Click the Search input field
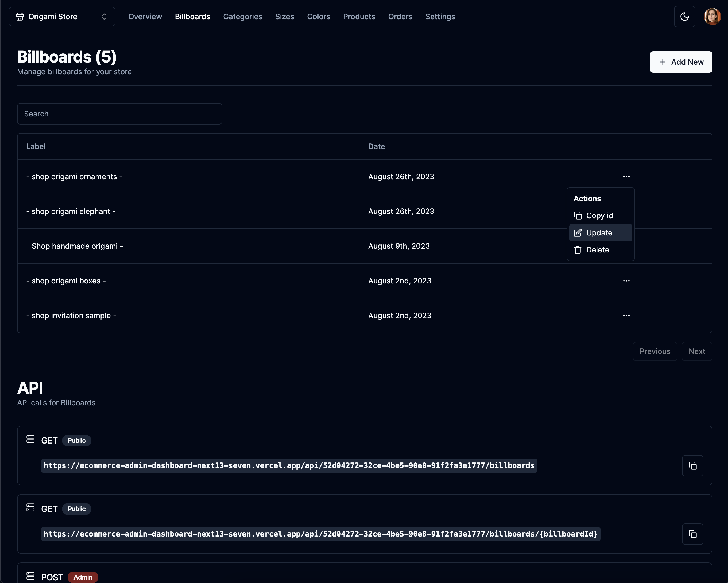Screen dimensions: 728x583 point(119,114)
